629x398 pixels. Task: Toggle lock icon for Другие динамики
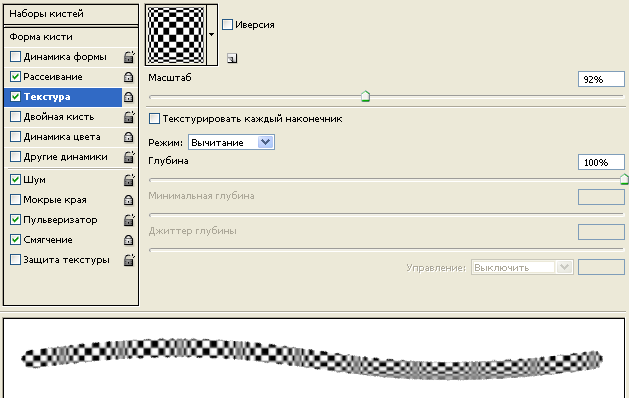pos(129,157)
